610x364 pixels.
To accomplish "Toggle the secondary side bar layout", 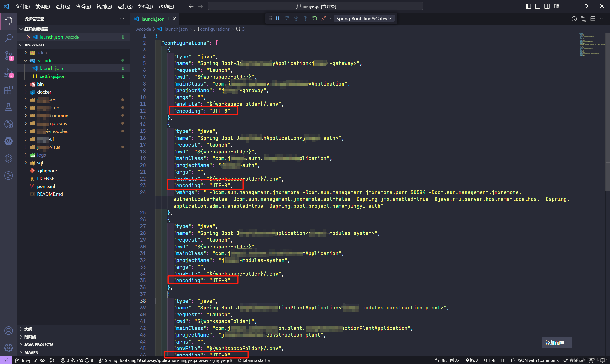I will [x=547, y=6].
